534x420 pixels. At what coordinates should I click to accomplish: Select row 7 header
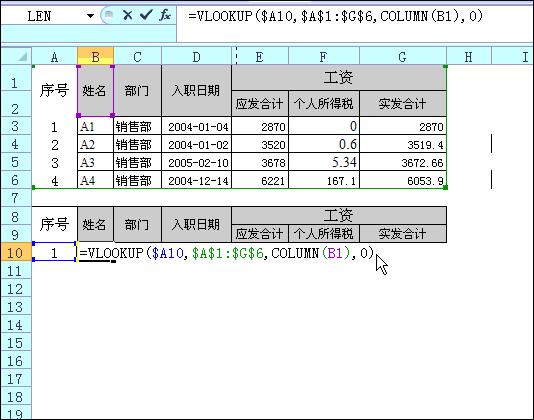tap(16, 198)
